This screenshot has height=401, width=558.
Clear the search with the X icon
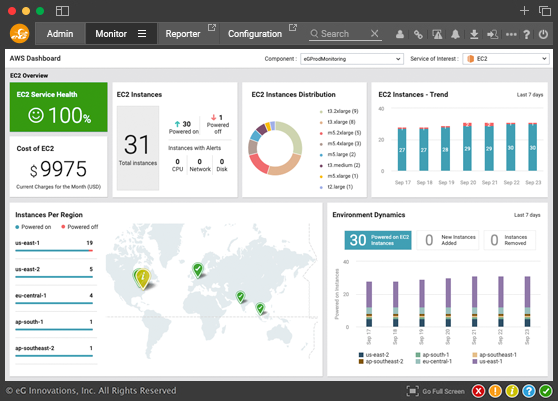pyautogui.click(x=374, y=33)
